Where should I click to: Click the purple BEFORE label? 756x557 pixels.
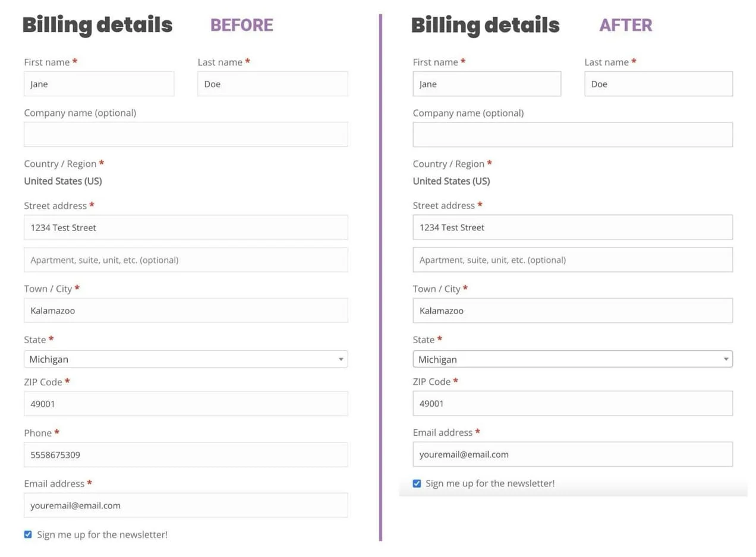(241, 25)
